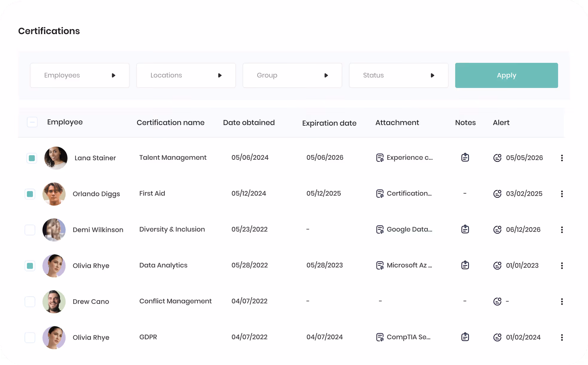The image size is (588, 365).
Task: Open the three-dot menu for Drew Cano
Action: pos(562,302)
